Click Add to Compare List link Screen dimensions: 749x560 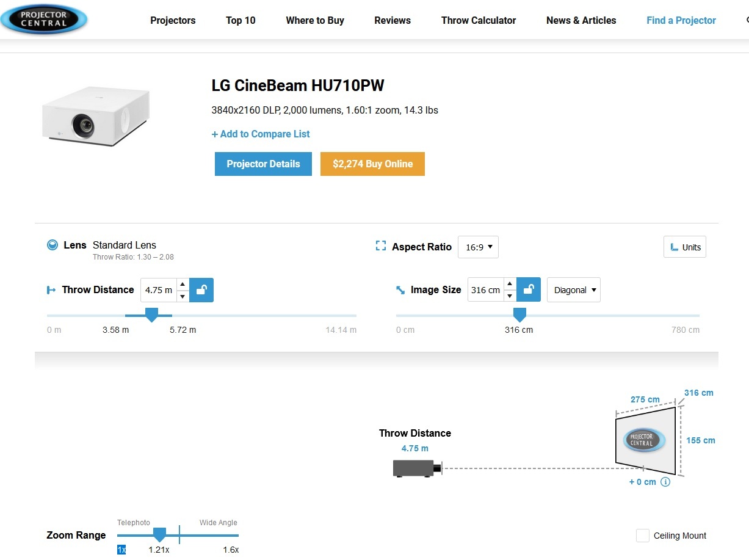click(x=261, y=134)
